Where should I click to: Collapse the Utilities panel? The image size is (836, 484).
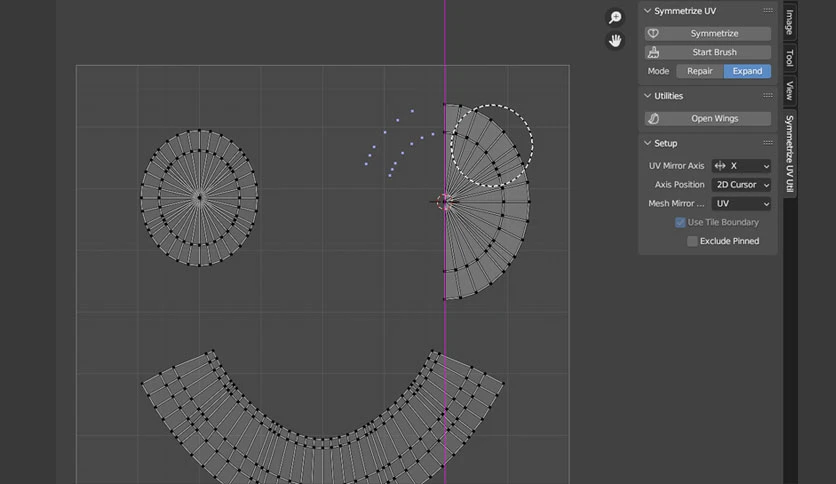[647, 96]
